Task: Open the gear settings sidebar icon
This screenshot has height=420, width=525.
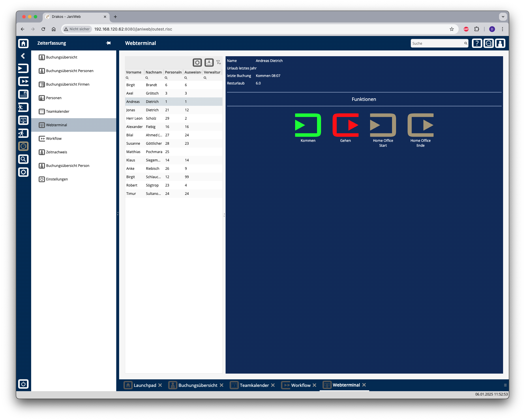Action: coord(23,172)
